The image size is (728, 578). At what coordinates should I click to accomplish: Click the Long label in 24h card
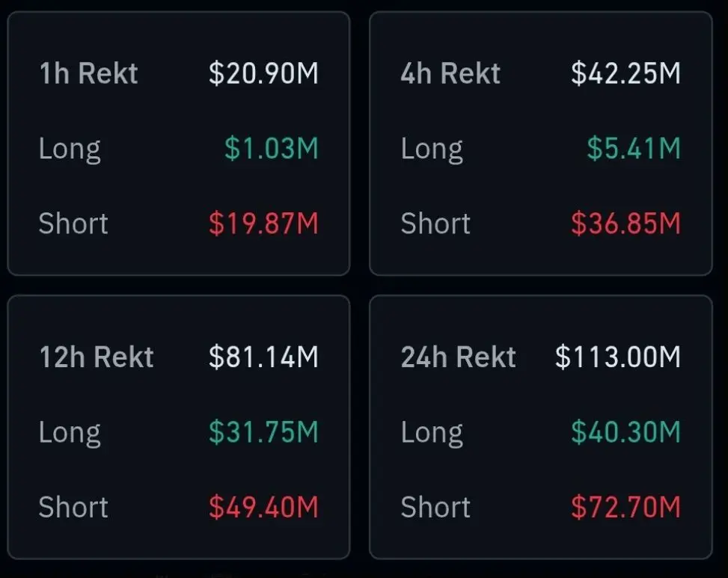(x=432, y=434)
